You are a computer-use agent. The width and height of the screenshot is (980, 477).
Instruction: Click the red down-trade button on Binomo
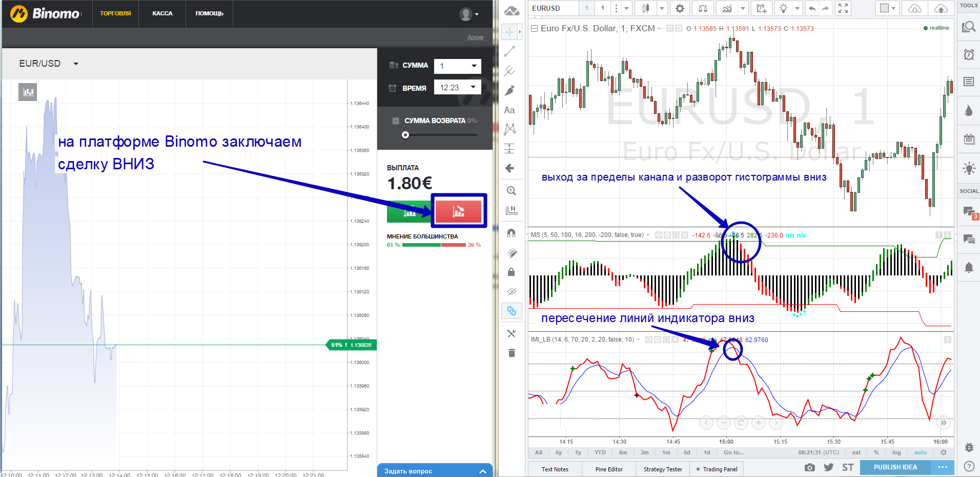(458, 211)
